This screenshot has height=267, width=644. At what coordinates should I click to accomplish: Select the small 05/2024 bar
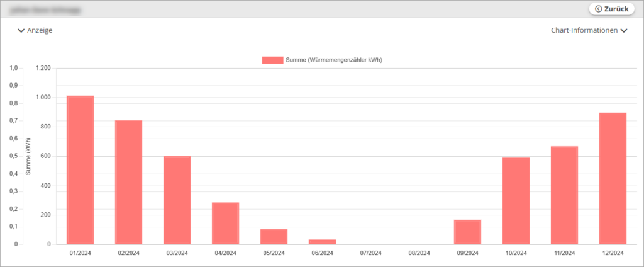click(274, 237)
